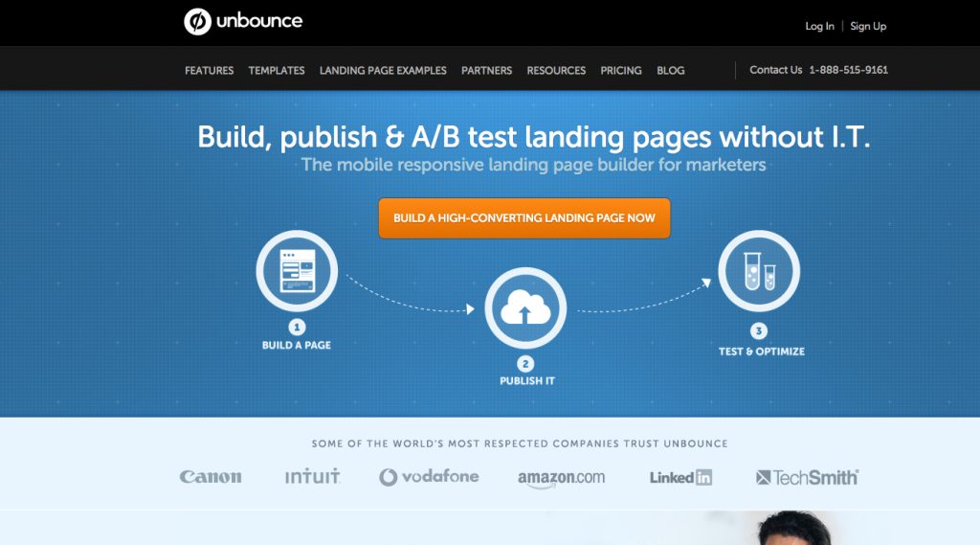Click the Test & Optimize label
Viewport: 980px width, 545px height.
(761, 352)
